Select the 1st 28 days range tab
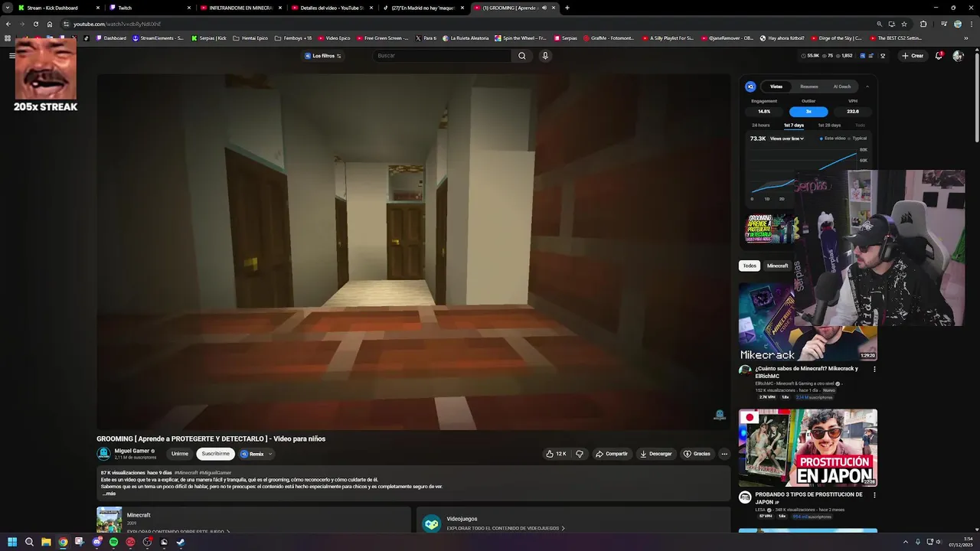 (829, 125)
